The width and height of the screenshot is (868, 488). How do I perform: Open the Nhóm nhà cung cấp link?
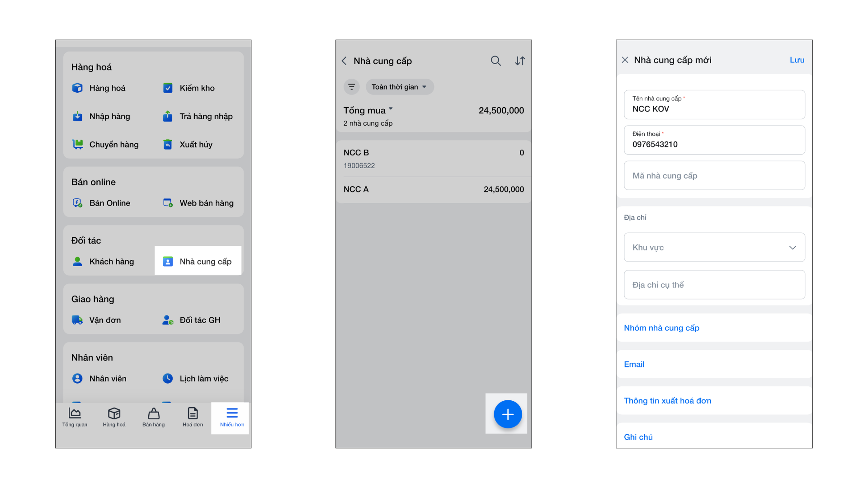[661, 328]
